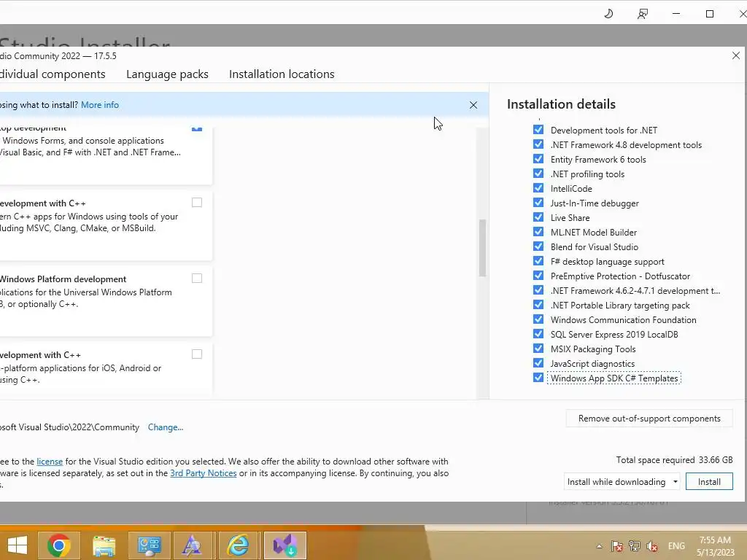Screen dimensions: 747x560
Task: Switch to Language packs tab
Action: (x=167, y=74)
